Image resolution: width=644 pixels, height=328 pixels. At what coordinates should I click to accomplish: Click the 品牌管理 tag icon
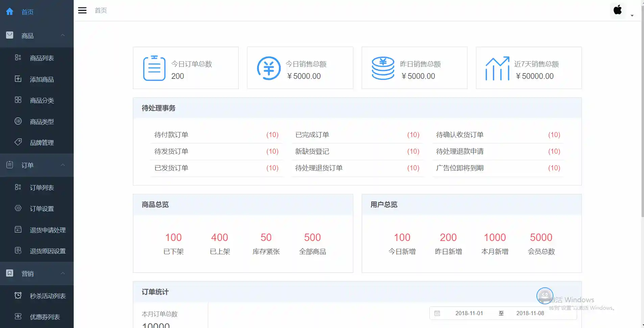[18, 142]
